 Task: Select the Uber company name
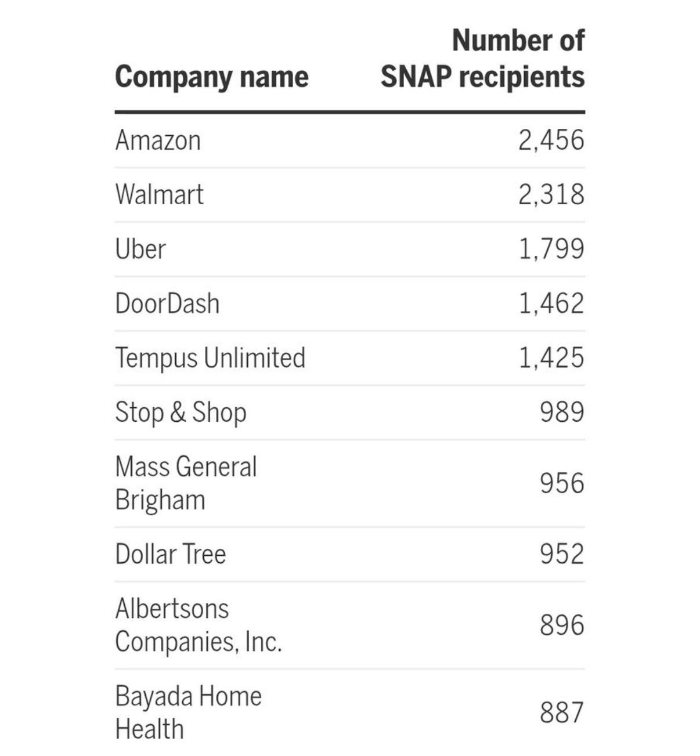(x=140, y=249)
